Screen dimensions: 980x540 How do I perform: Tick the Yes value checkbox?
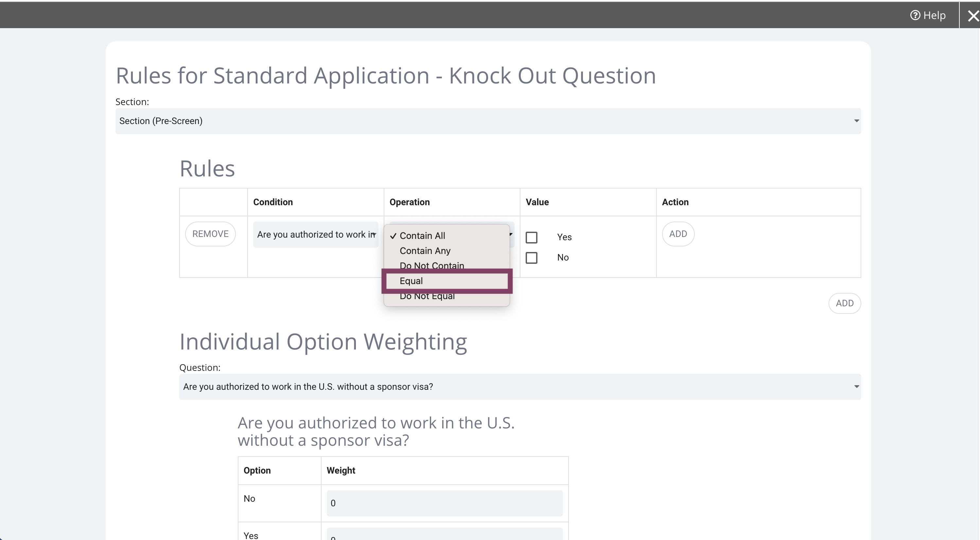click(532, 238)
